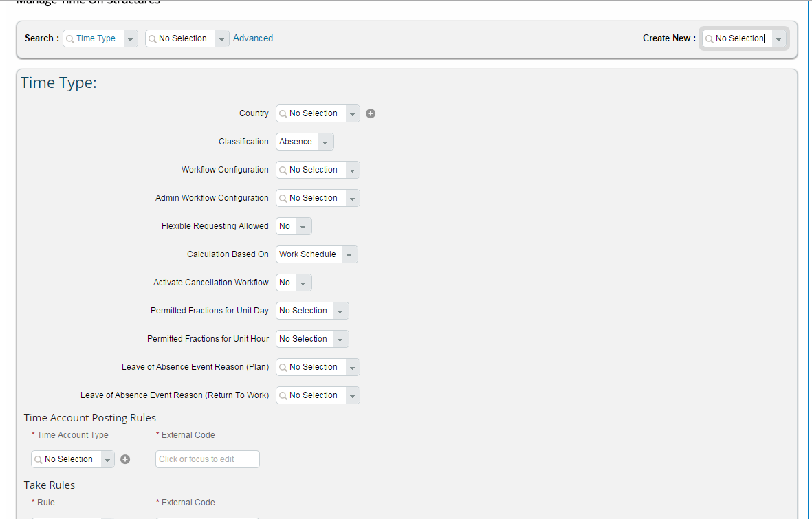Viewport: 812px width, 519px height.
Task: Click the Flexible Requesting Allowed label
Action: pyautogui.click(x=215, y=226)
